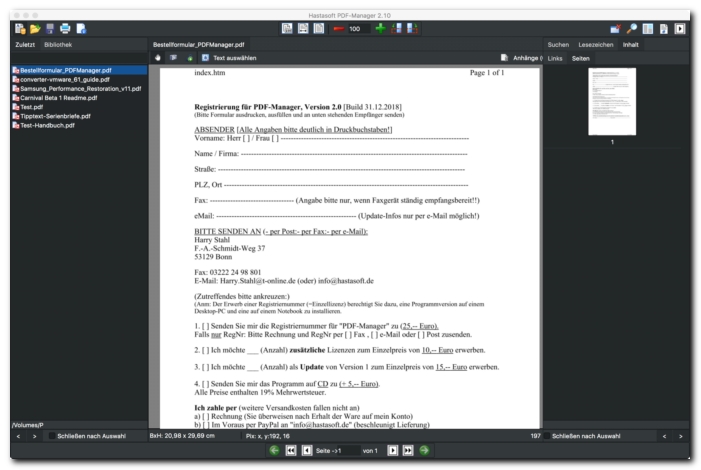Jump to the last page button
The image size is (701, 470).
pos(408,450)
